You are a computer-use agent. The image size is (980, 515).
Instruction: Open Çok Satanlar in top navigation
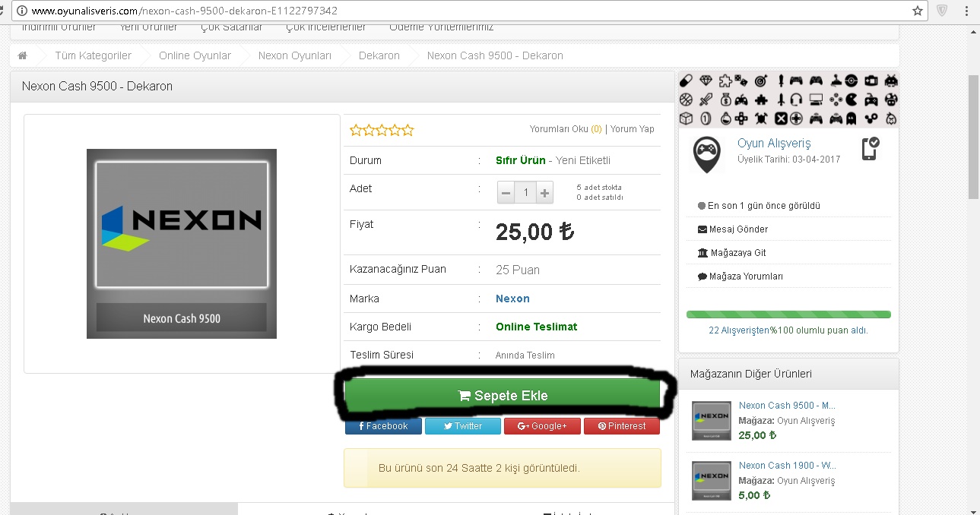tap(232, 27)
